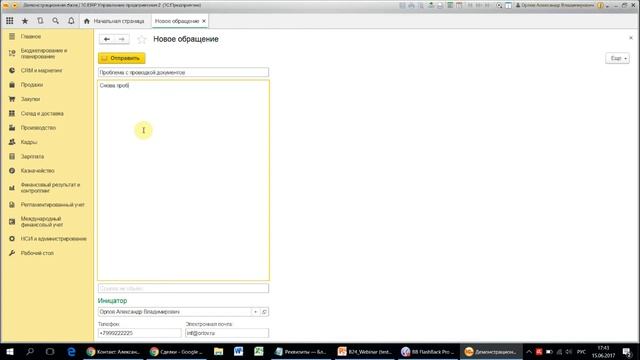Open the Главное section
This screenshot has width=640, height=360.
click(31, 36)
